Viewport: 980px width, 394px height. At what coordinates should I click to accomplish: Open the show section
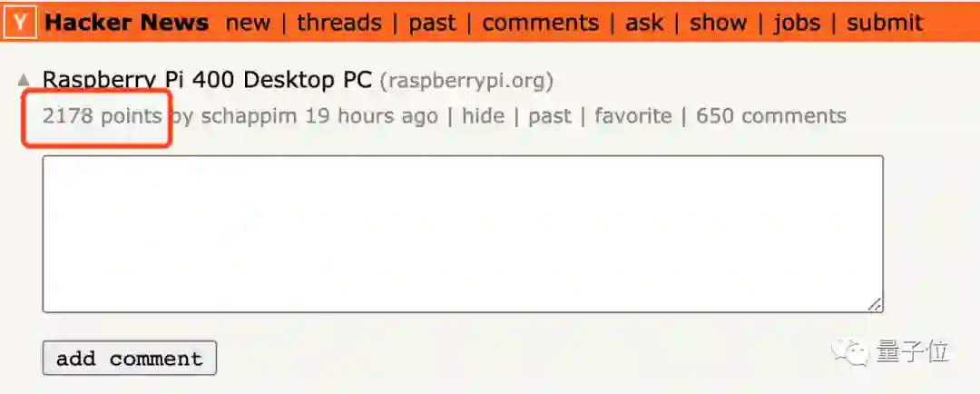pyautogui.click(x=718, y=23)
